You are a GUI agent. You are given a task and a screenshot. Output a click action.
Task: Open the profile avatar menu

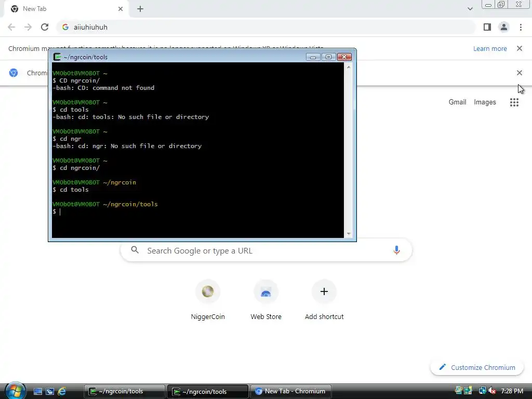coord(504,27)
